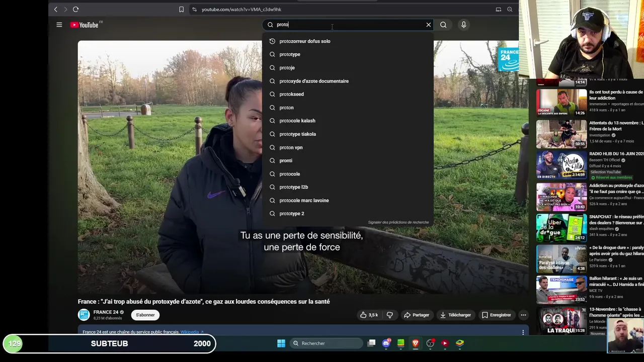Click the taskbar Rechercher search box

(327, 343)
